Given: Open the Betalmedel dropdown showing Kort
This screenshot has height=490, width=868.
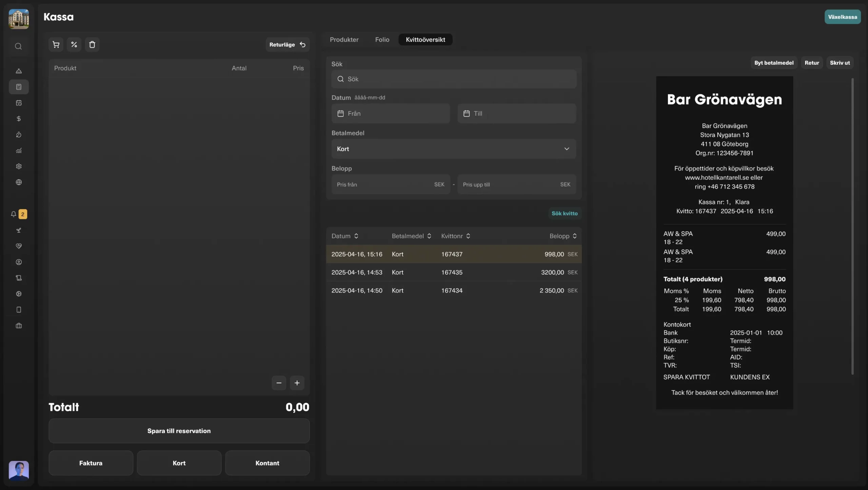Looking at the screenshot, I should pos(453,149).
